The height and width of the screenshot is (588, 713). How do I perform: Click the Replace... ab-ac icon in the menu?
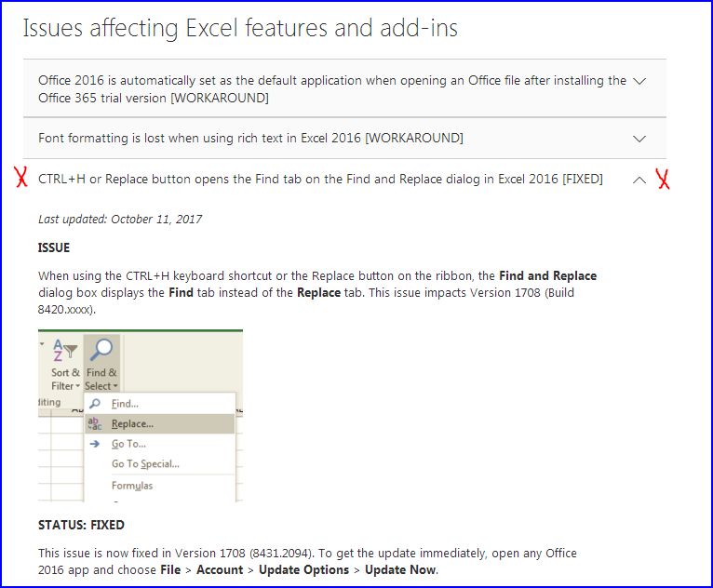pyautogui.click(x=95, y=423)
